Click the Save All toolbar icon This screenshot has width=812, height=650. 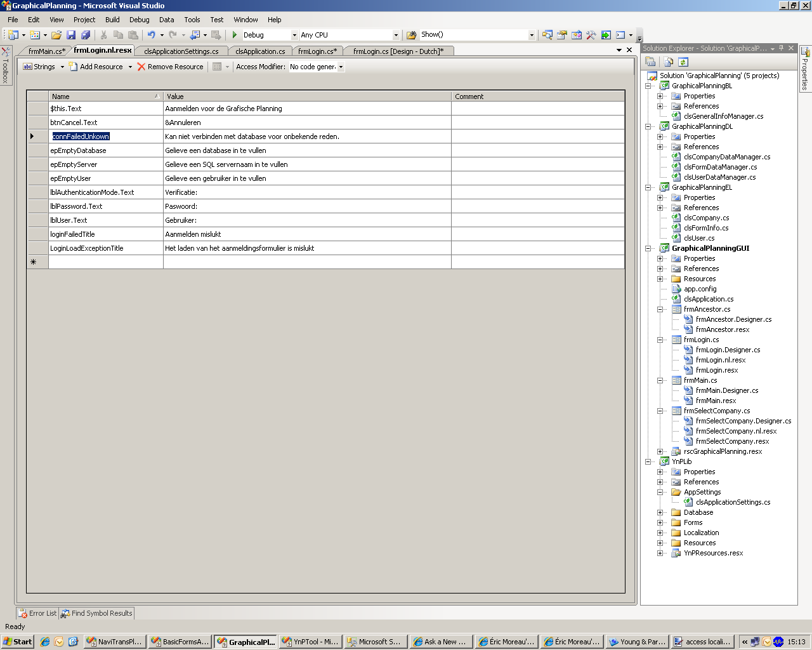(84, 35)
